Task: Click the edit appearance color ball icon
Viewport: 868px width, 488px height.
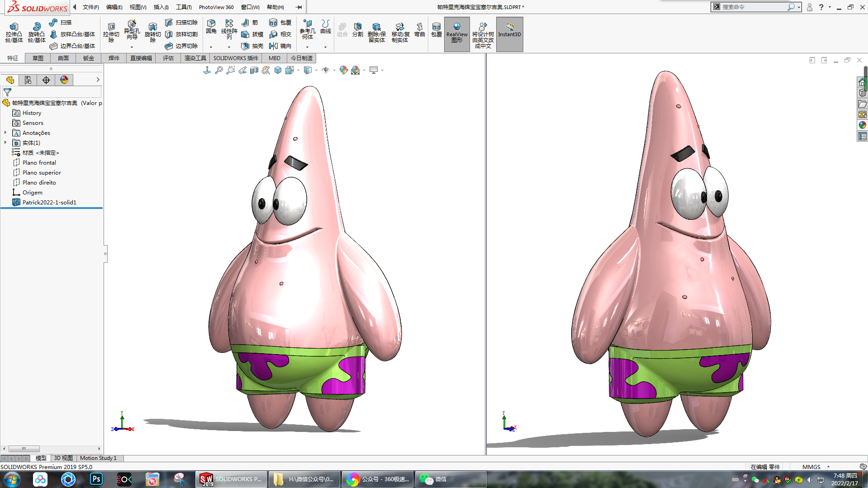Action: 344,70
